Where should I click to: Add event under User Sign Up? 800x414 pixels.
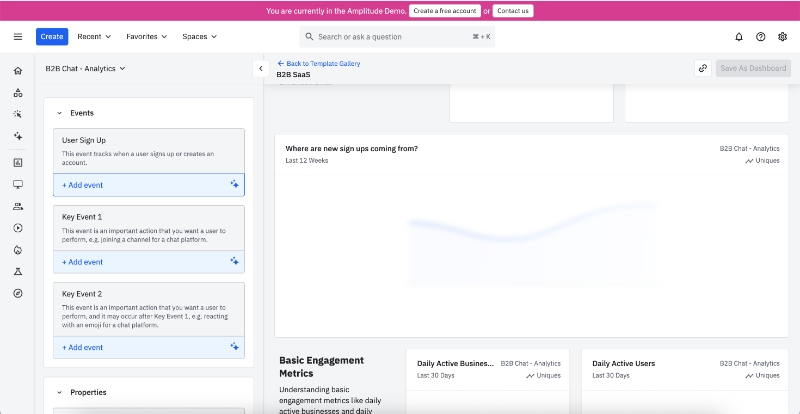coord(148,185)
